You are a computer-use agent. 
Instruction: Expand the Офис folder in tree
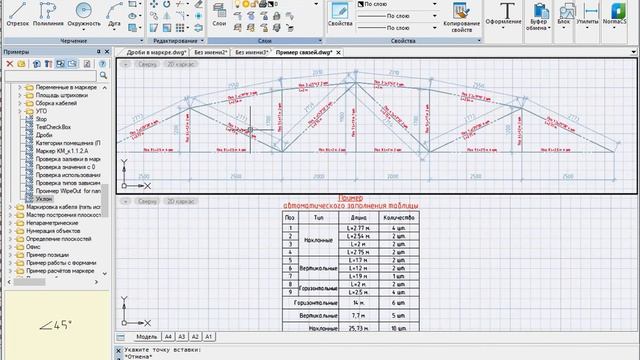point(10,247)
